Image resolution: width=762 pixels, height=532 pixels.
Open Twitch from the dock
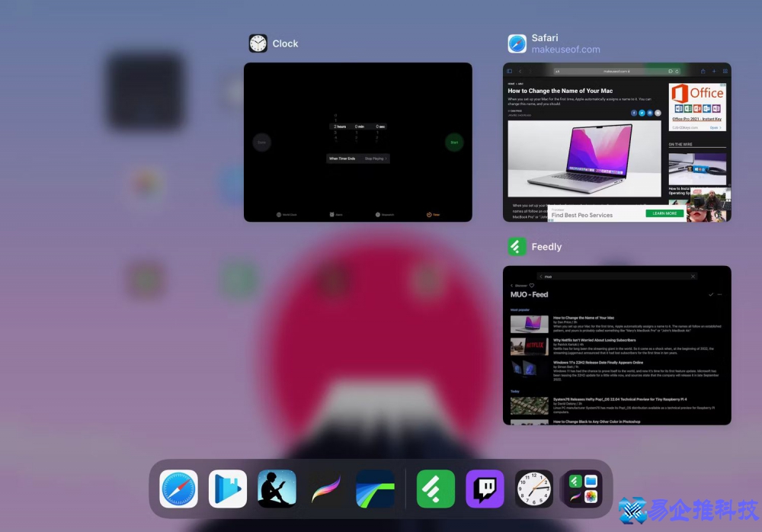(x=485, y=489)
